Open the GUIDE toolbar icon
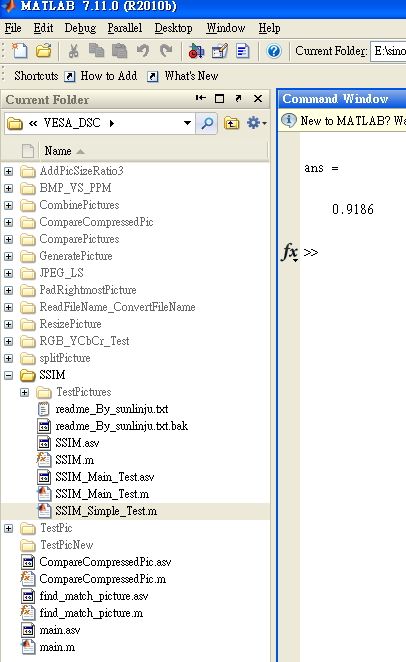The width and height of the screenshot is (406, 662). (x=219, y=52)
